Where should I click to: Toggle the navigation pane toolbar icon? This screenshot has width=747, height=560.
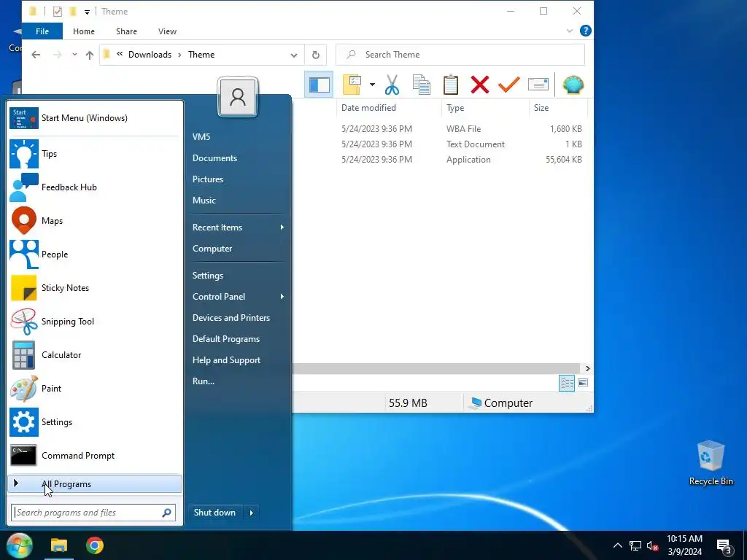tap(319, 85)
